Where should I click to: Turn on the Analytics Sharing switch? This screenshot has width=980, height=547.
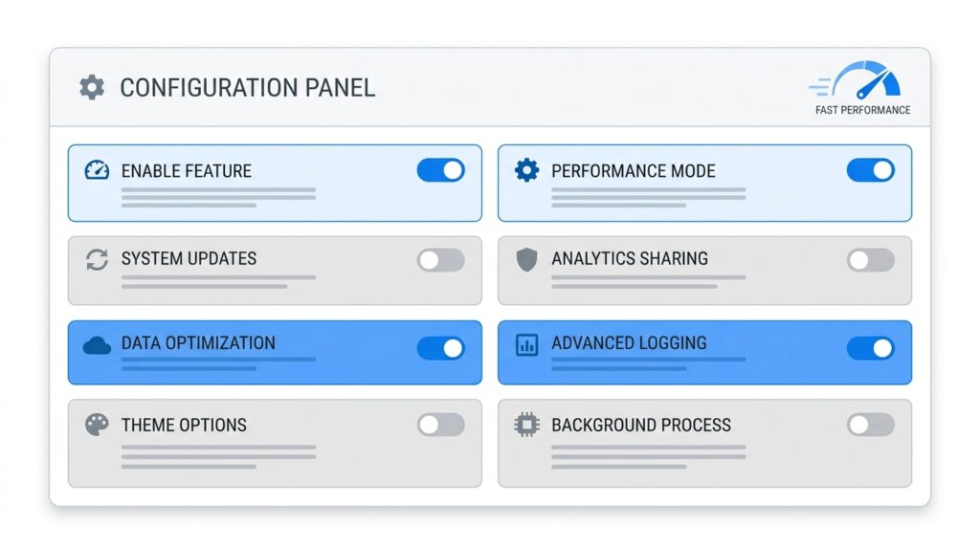point(871,260)
